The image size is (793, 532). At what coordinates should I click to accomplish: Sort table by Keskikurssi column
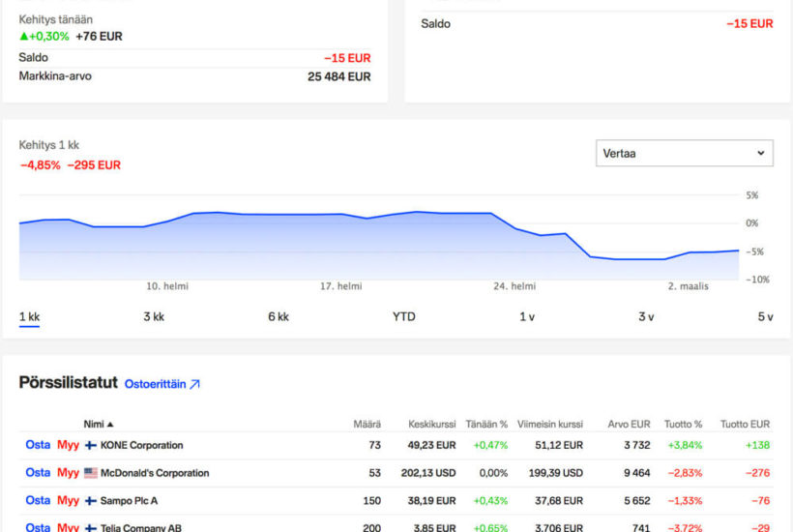[432, 425]
